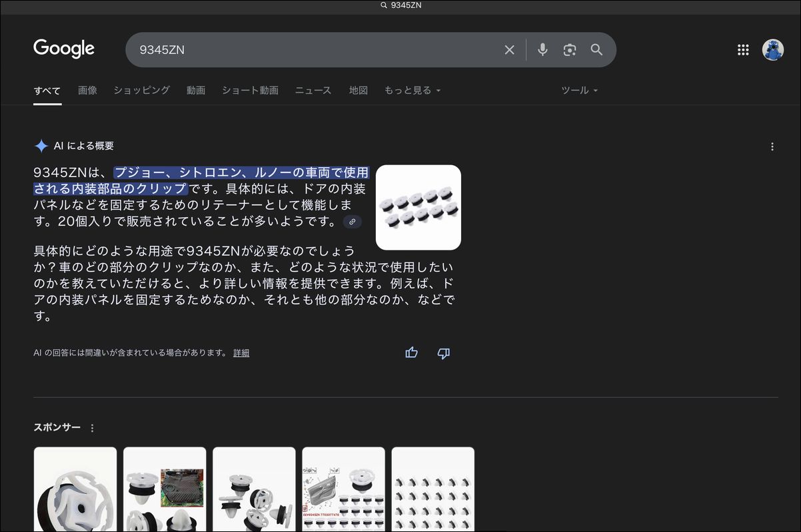801x532 pixels.
Task: Switch to the 動画 tab
Action: (196, 91)
